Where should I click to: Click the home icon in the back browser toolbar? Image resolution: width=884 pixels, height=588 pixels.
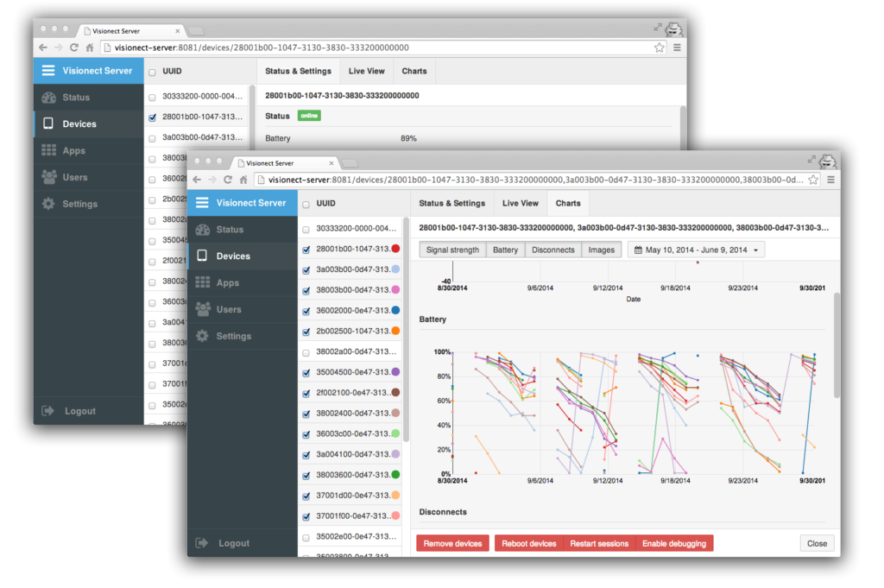(90, 47)
